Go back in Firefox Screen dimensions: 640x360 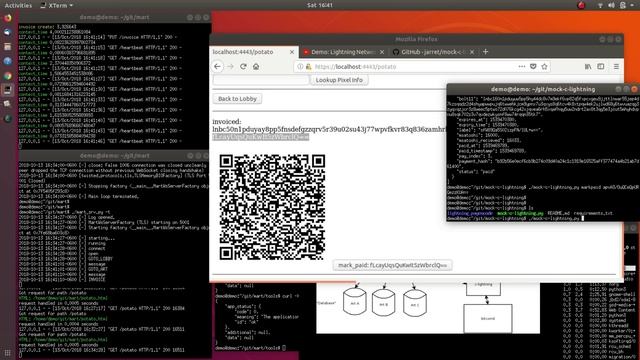[x=217, y=67]
